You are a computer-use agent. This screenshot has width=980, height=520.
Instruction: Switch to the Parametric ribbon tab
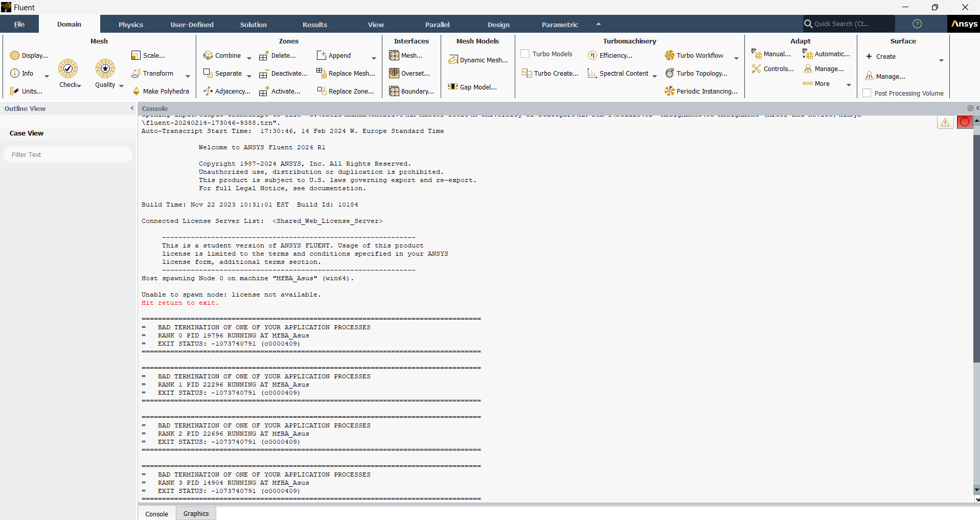click(x=560, y=24)
